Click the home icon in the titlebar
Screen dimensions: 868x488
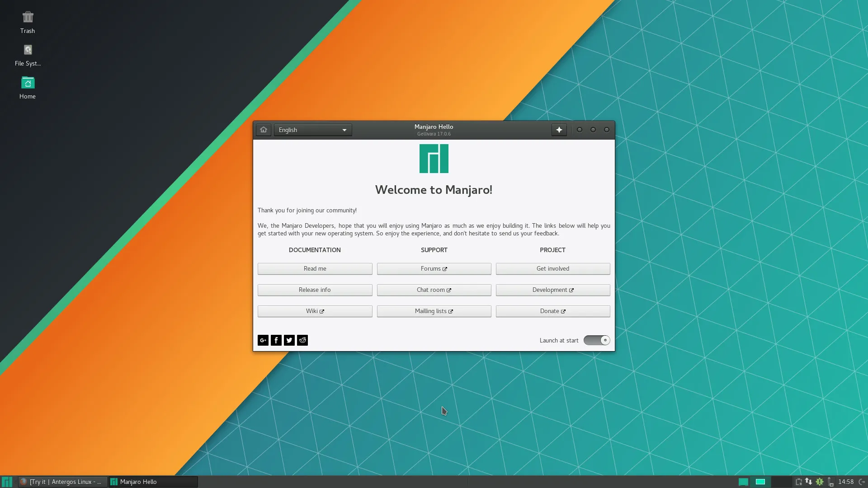264,130
